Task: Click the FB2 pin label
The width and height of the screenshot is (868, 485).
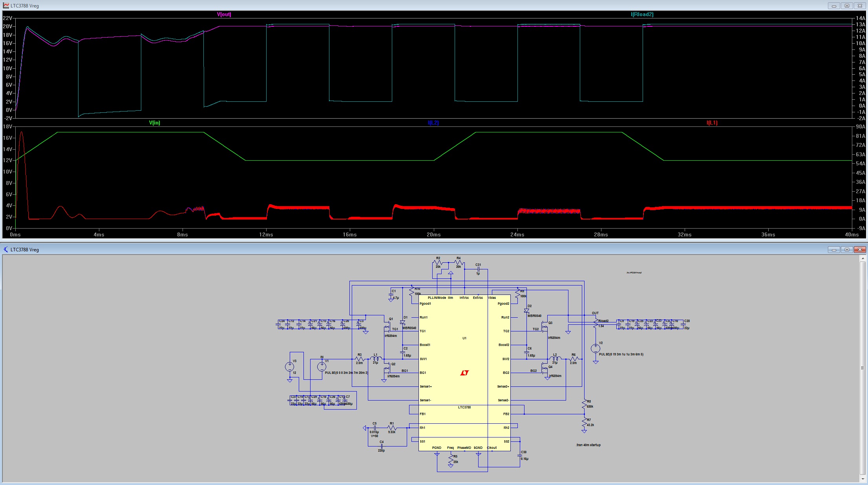Action: pyautogui.click(x=506, y=414)
